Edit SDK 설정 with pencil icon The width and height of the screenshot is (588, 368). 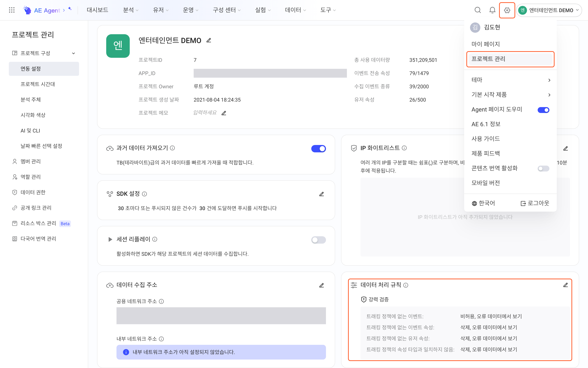tap(321, 194)
